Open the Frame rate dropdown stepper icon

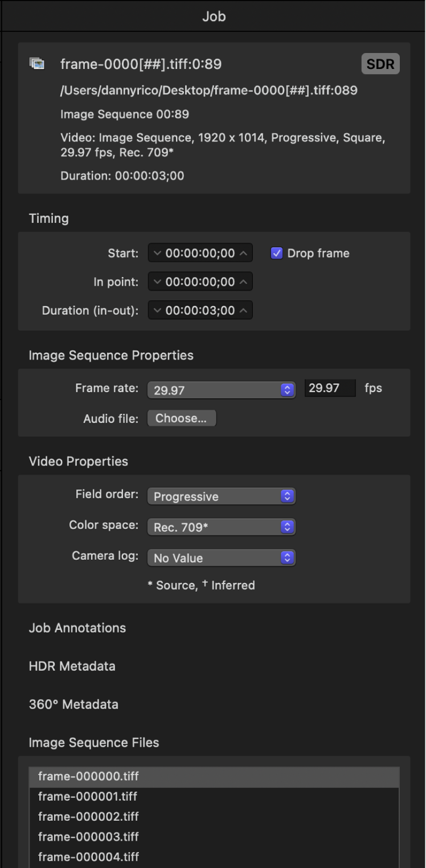click(x=288, y=390)
